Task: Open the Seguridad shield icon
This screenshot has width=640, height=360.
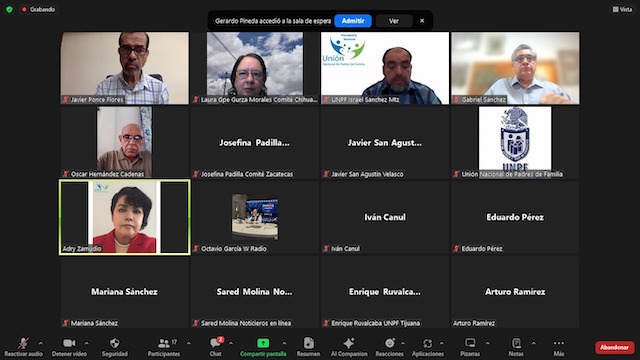Action: [115, 343]
